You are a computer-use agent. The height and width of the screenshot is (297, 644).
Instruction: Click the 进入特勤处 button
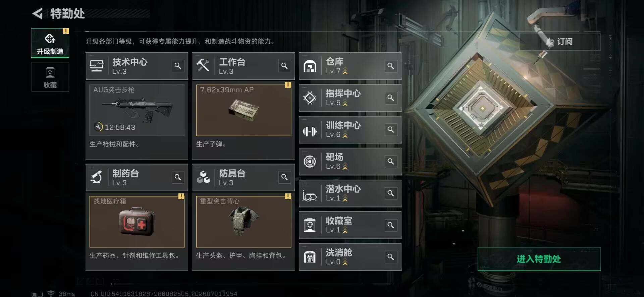pos(539,259)
